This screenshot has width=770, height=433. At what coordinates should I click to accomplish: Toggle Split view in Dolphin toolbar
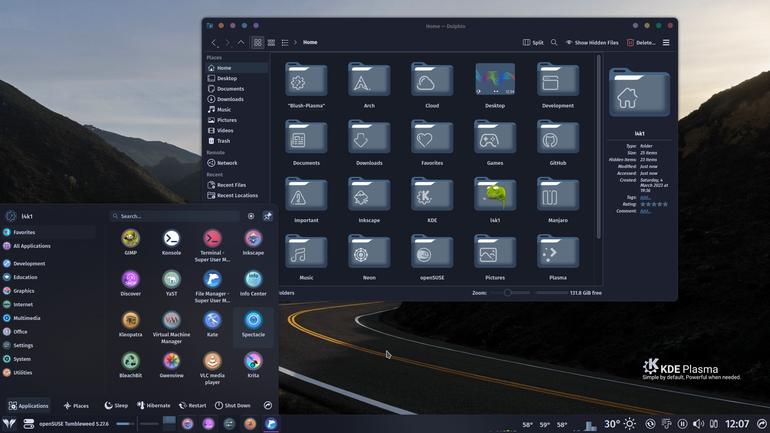tap(533, 43)
